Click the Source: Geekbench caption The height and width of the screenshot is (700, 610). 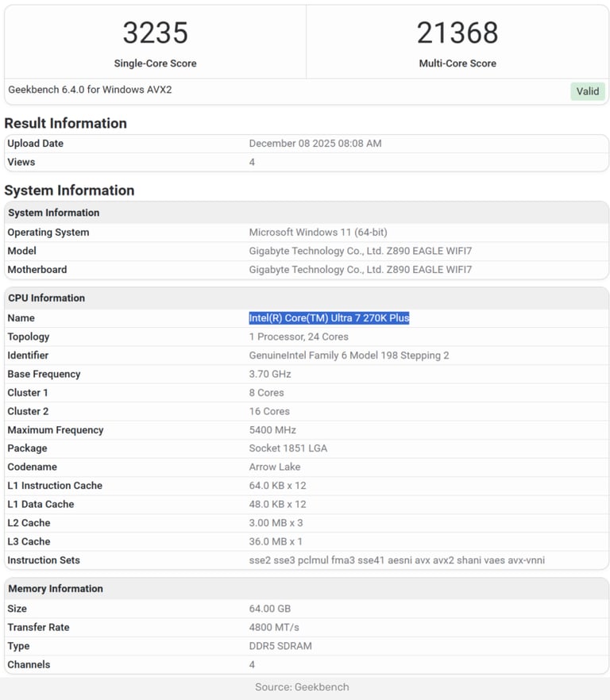pos(302,687)
